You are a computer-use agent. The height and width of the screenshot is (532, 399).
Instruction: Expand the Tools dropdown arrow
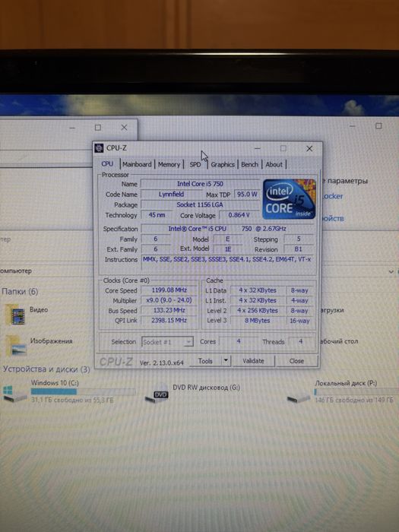tap(226, 361)
